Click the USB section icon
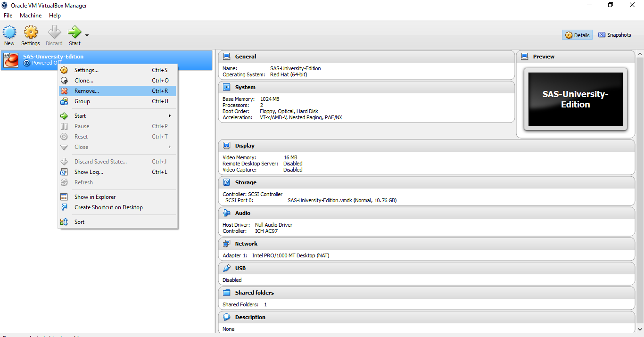644x337 pixels. click(x=227, y=268)
